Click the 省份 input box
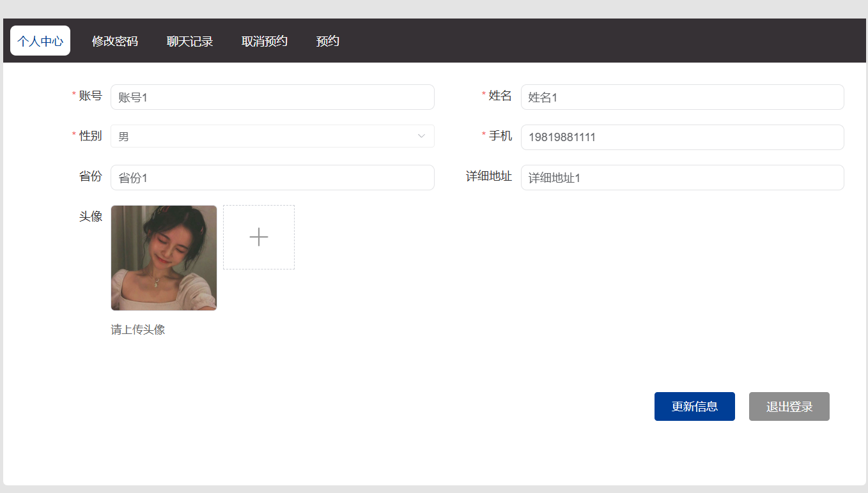The height and width of the screenshot is (493, 868). tap(272, 178)
